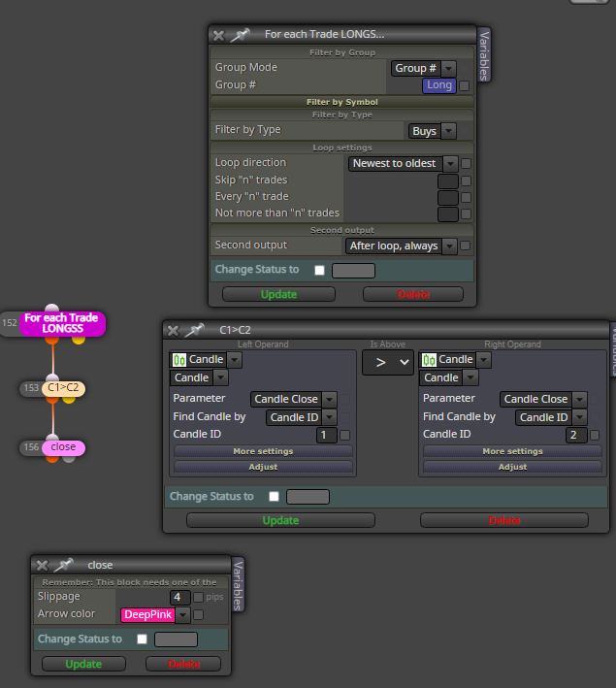Click yellow output connector of For each Trade
The width and height of the screenshot is (616, 688).
tap(79, 340)
